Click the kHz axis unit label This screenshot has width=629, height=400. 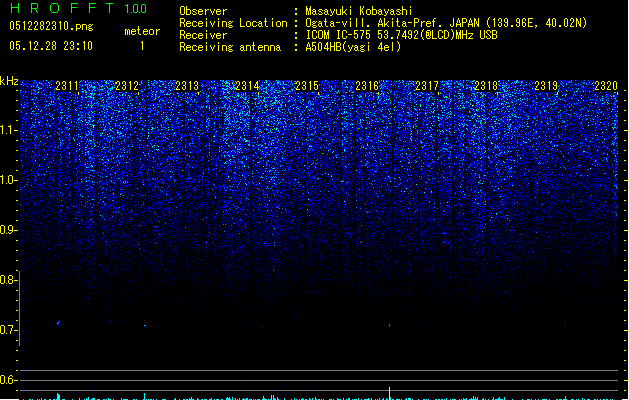tap(9, 81)
